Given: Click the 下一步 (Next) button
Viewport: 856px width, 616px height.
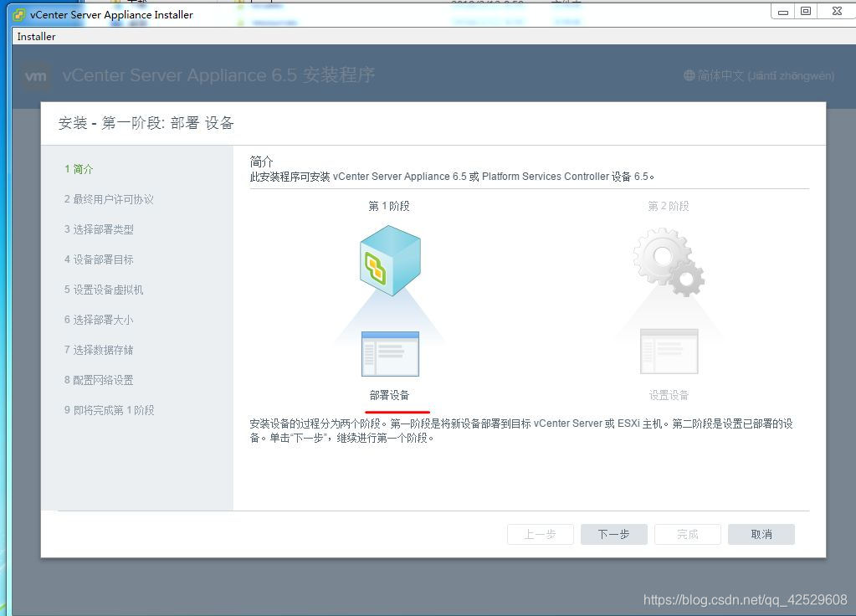Looking at the screenshot, I should coord(613,534).
